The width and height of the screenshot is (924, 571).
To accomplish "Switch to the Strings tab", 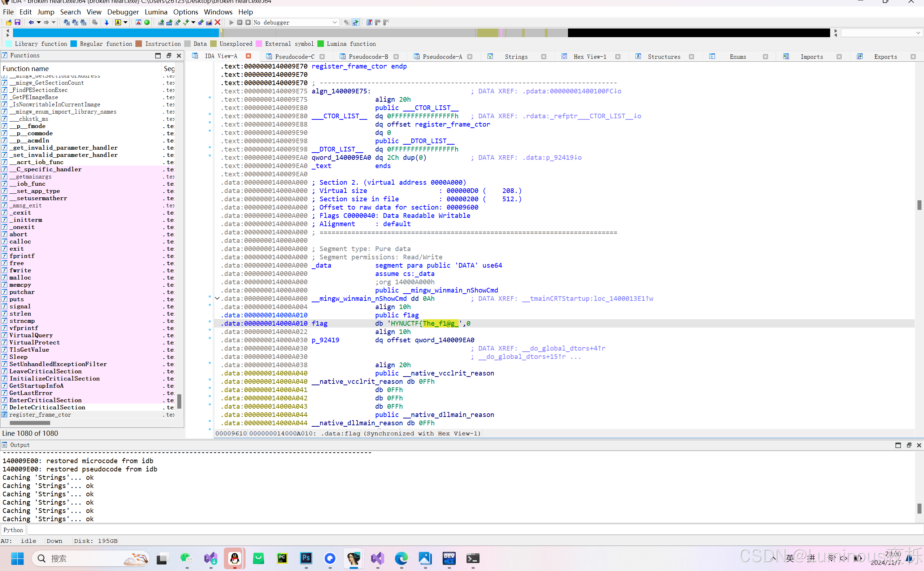I will [516, 57].
